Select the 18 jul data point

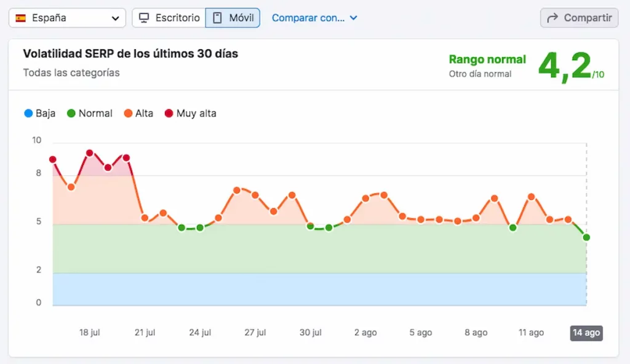coord(90,153)
